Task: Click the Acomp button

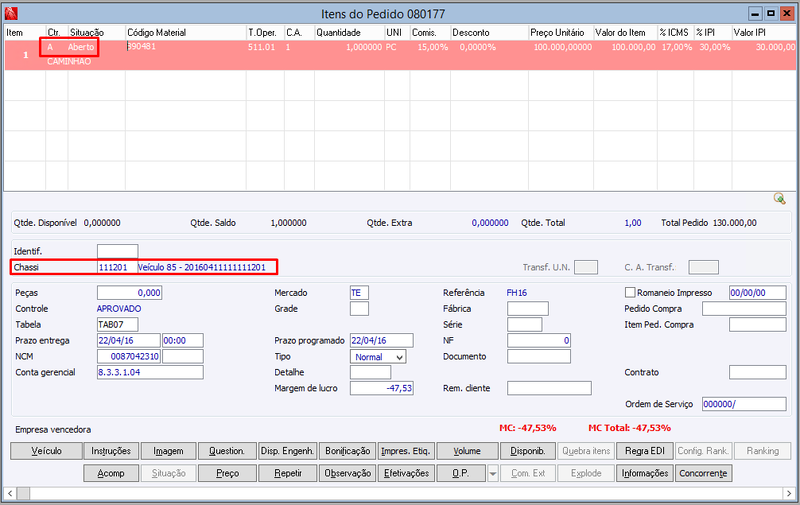Action: click(x=111, y=473)
